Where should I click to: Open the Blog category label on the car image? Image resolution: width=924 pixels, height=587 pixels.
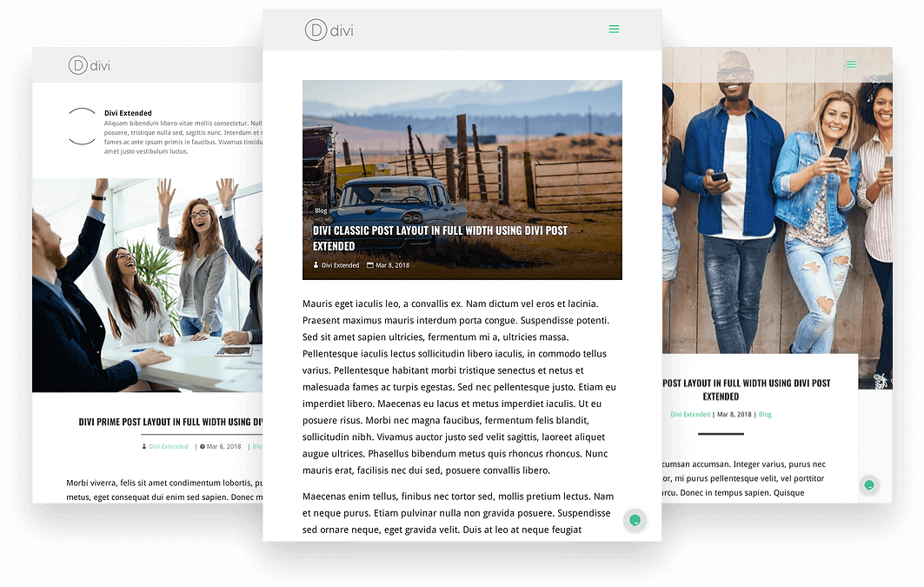[x=321, y=210]
